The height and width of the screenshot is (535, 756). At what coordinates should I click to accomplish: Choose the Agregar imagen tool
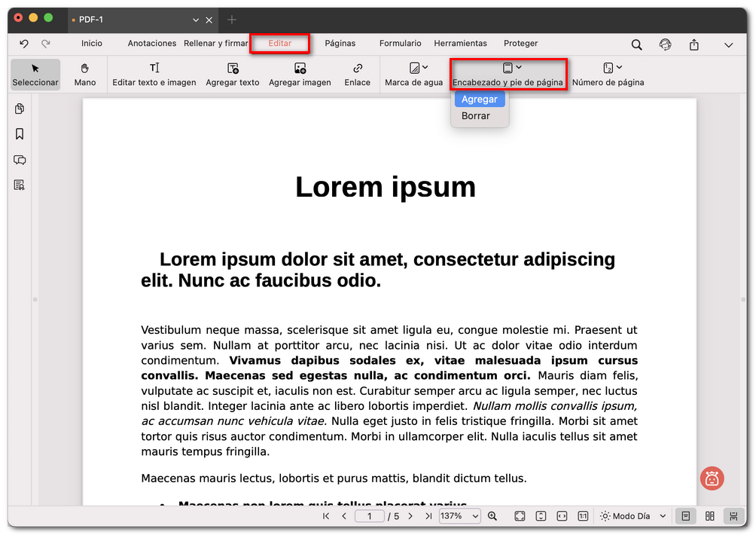click(x=300, y=74)
